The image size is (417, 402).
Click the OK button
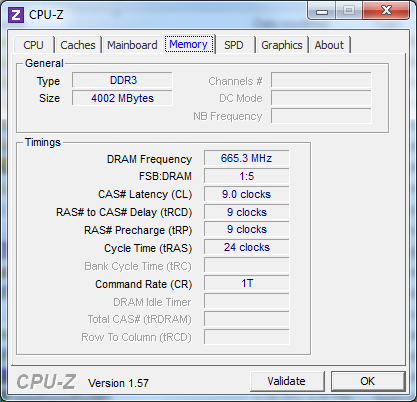368,381
